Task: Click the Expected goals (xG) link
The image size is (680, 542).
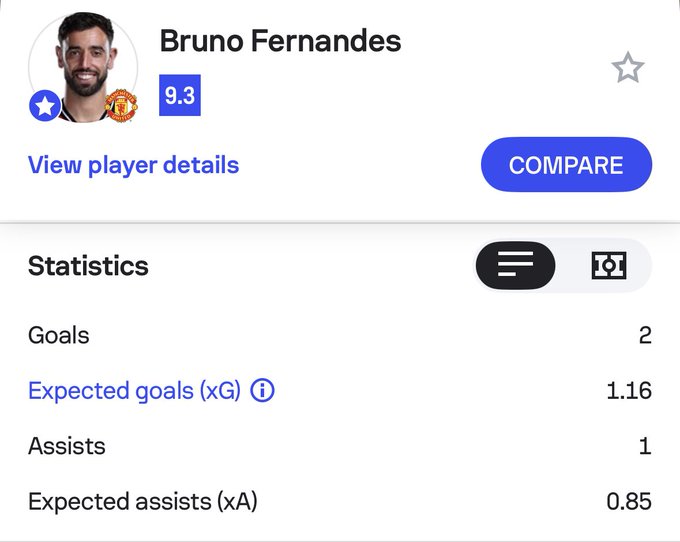Action: (134, 390)
